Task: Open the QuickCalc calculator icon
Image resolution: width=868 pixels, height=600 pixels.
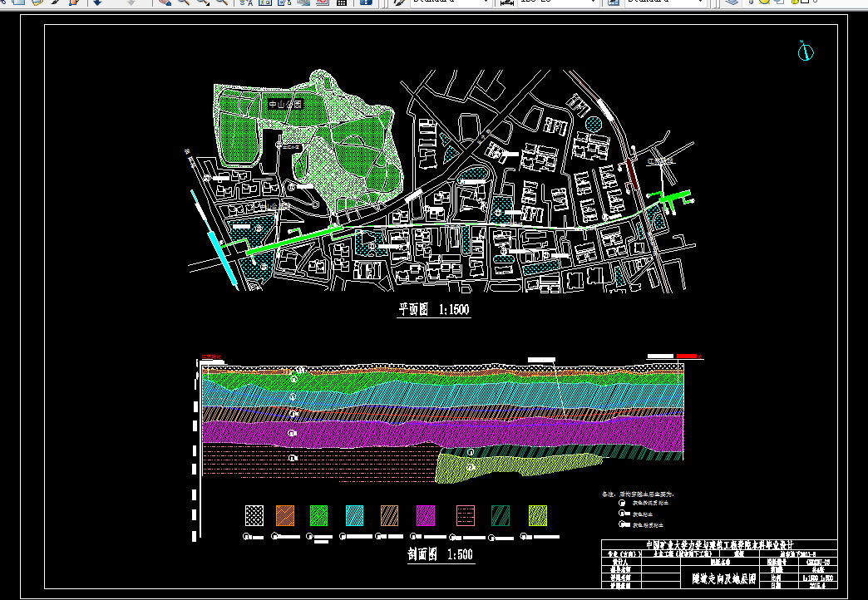Action: click(342, 2)
